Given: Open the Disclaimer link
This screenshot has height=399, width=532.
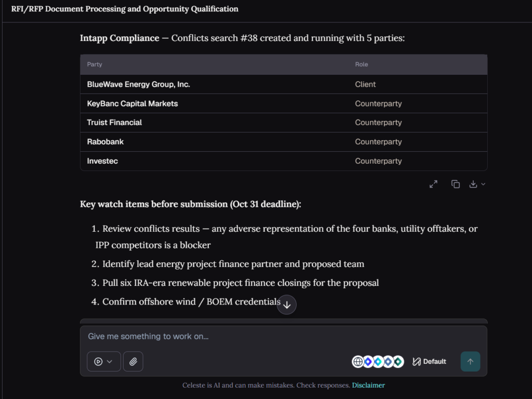Looking at the screenshot, I should [x=368, y=385].
